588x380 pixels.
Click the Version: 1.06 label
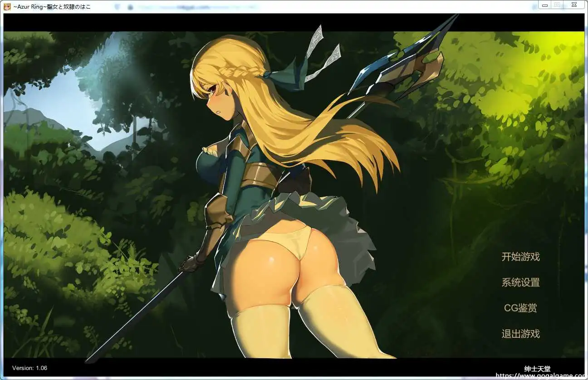point(29,368)
